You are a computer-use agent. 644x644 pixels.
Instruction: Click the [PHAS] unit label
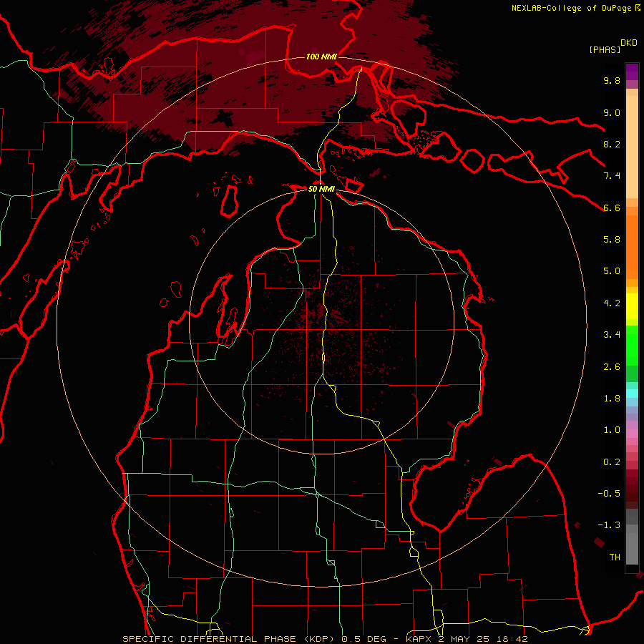click(605, 49)
